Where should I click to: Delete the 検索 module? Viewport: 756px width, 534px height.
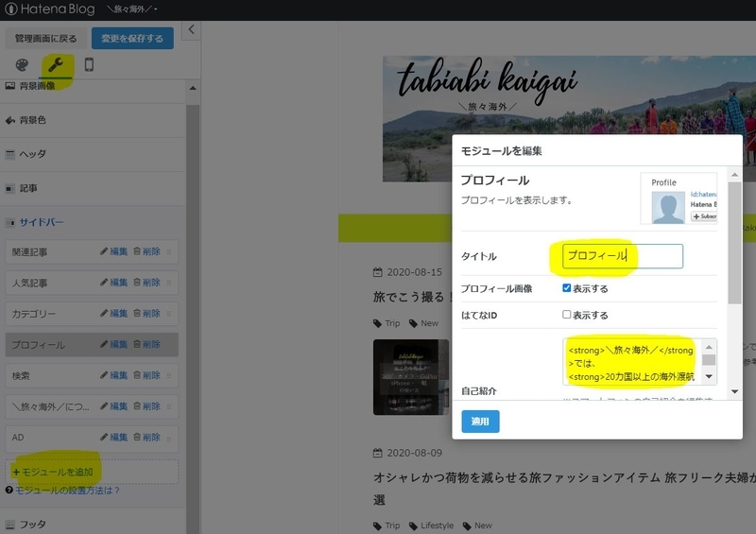[146, 375]
